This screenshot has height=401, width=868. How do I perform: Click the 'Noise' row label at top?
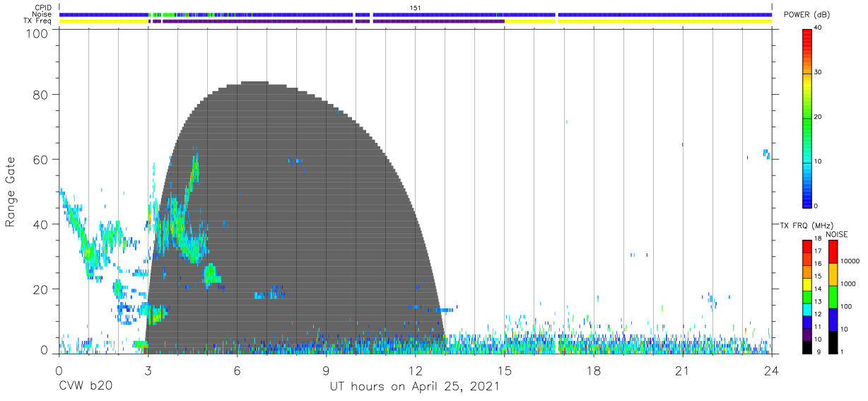(42, 14)
